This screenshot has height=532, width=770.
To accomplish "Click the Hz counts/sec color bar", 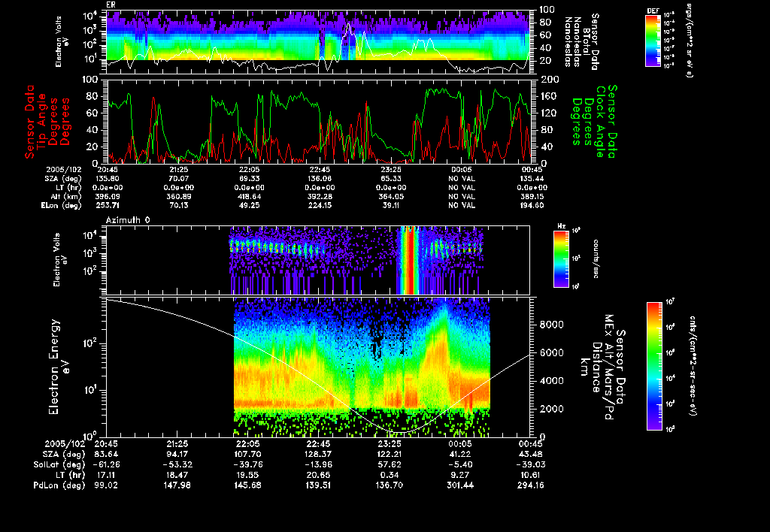I will (561, 259).
